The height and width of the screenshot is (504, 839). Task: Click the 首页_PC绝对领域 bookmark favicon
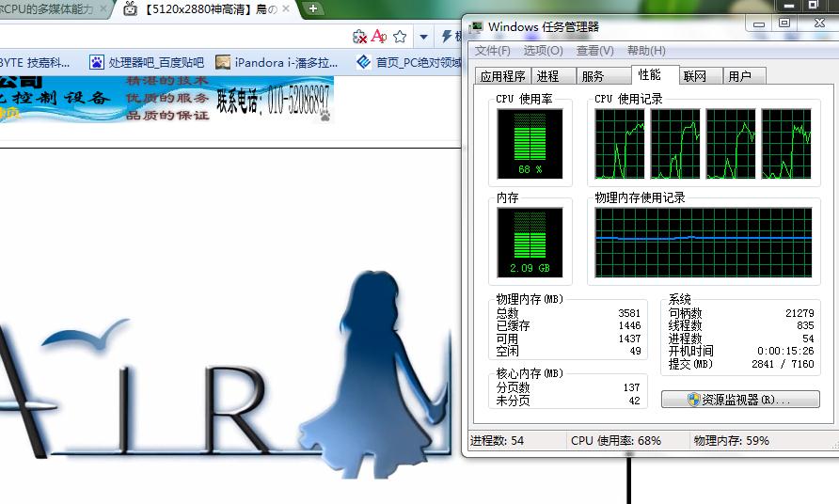[x=364, y=62]
